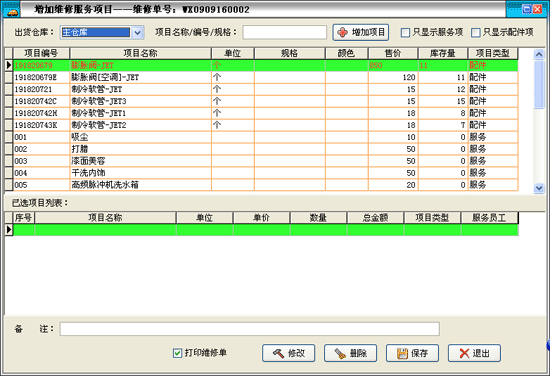
Task: Click the taxi app icon in title bar
Action: pos(12,10)
